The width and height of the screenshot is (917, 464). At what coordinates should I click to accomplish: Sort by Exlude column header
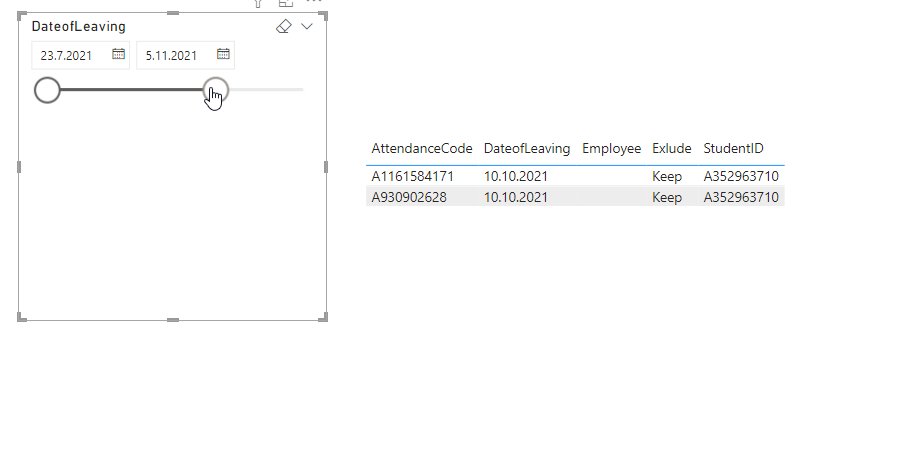point(671,149)
